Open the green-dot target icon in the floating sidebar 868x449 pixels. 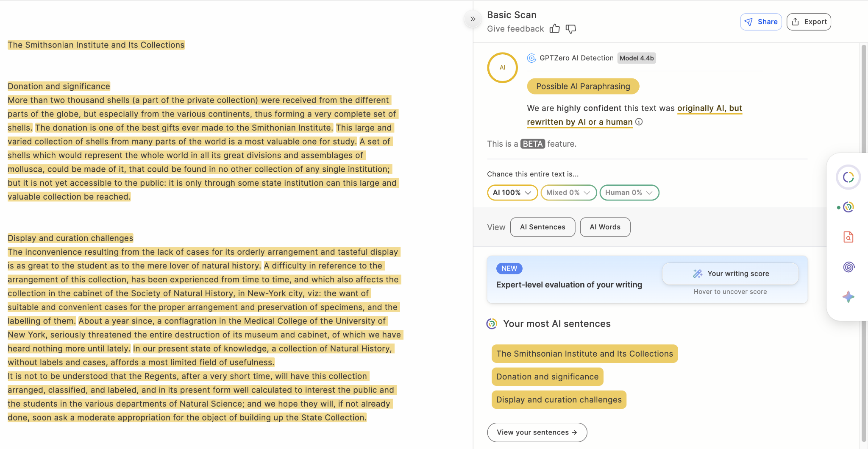click(x=848, y=207)
